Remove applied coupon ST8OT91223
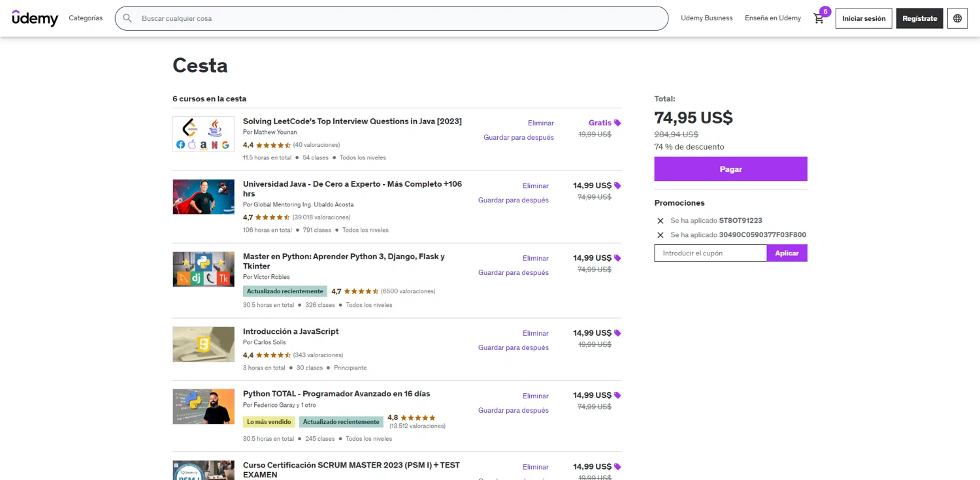This screenshot has height=480, width=980. (660, 221)
